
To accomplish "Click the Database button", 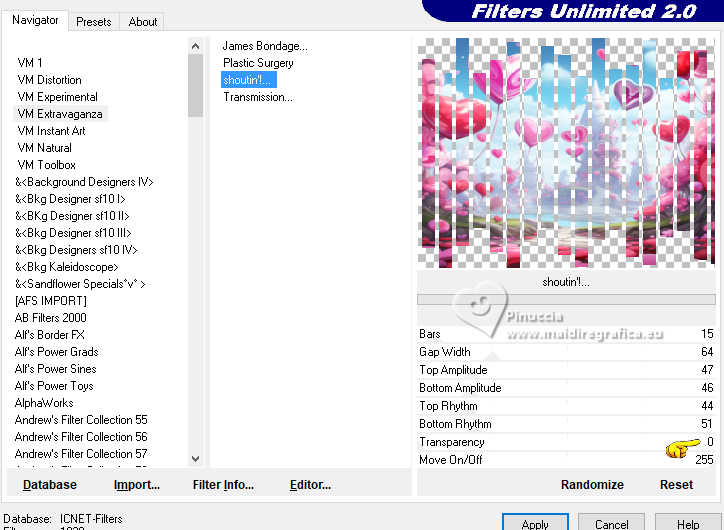I will pos(50,485).
